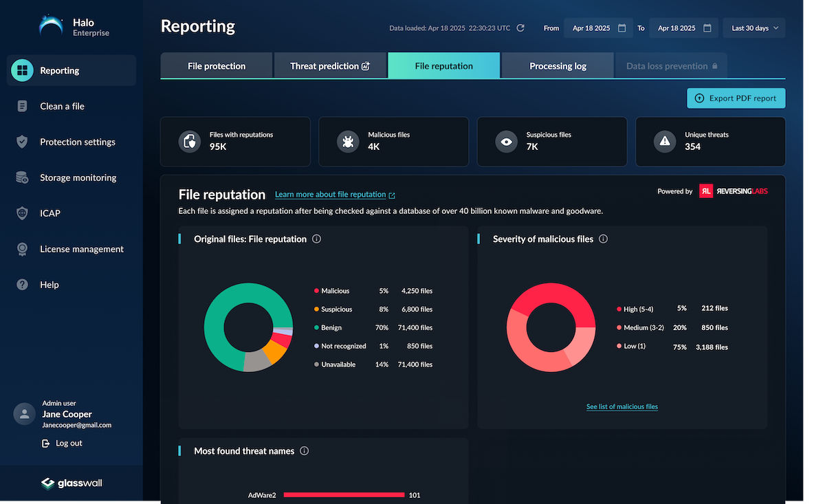
Task: Click the lock icon on Data loss prevention
Action: click(714, 66)
